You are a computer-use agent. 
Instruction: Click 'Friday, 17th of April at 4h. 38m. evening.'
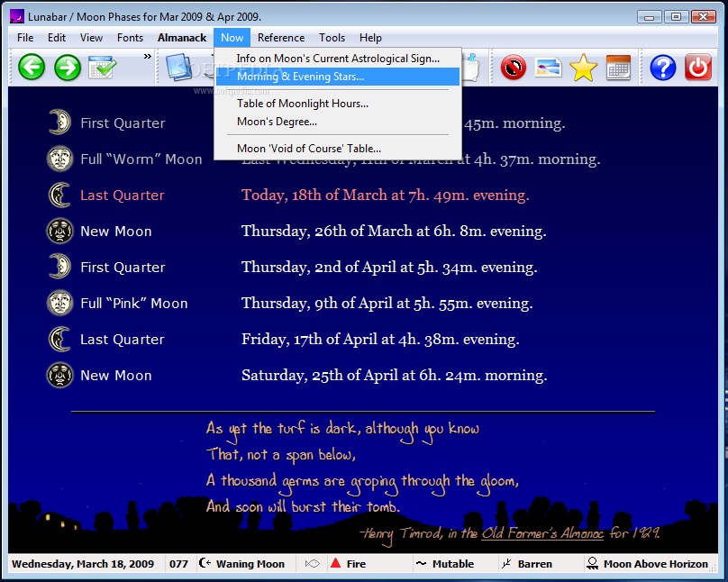tap(380, 340)
